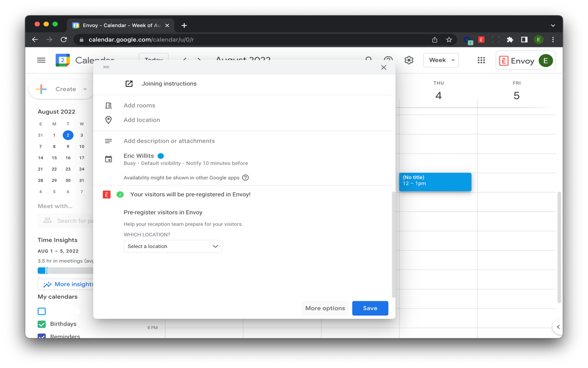
Task: Close the event creation dialog
Action: pyautogui.click(x=384, y=68)
